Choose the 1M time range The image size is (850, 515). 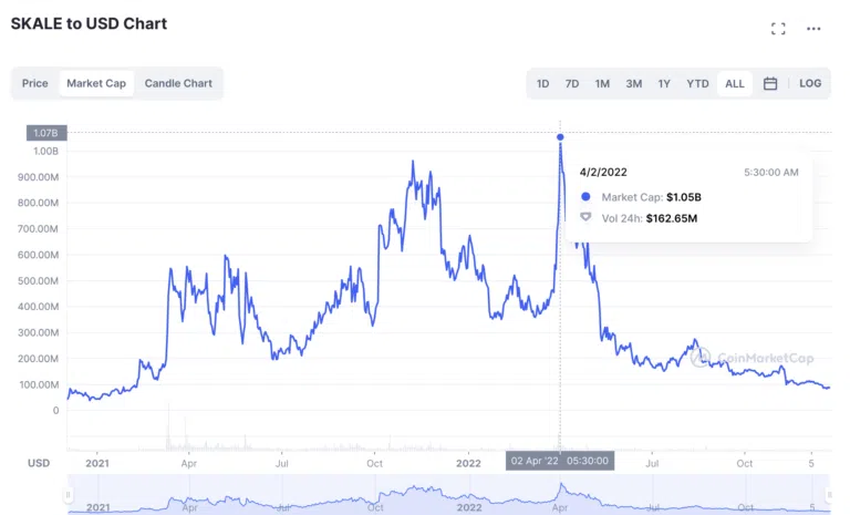click(x=602, y=84)
